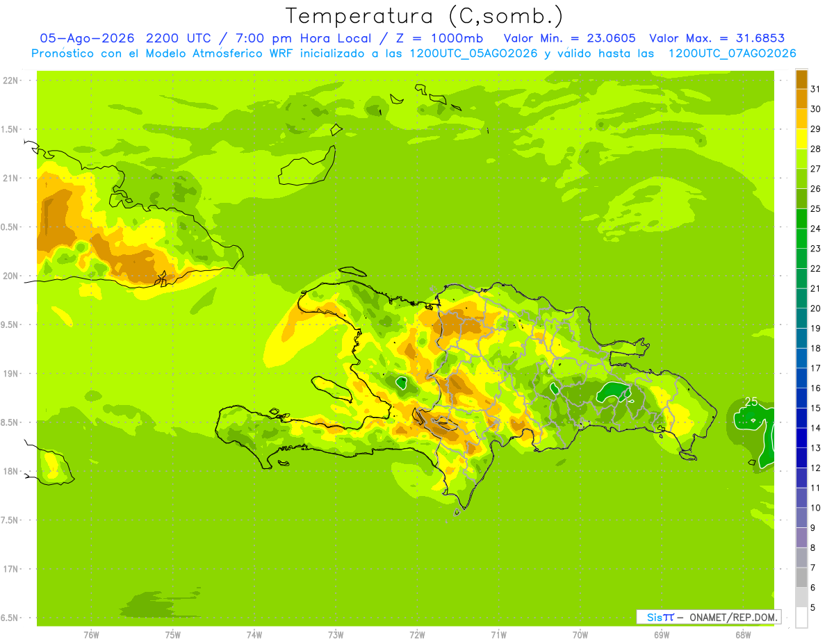
Task: Click the '22N' latitude axis label
Action: coord(12,80)
